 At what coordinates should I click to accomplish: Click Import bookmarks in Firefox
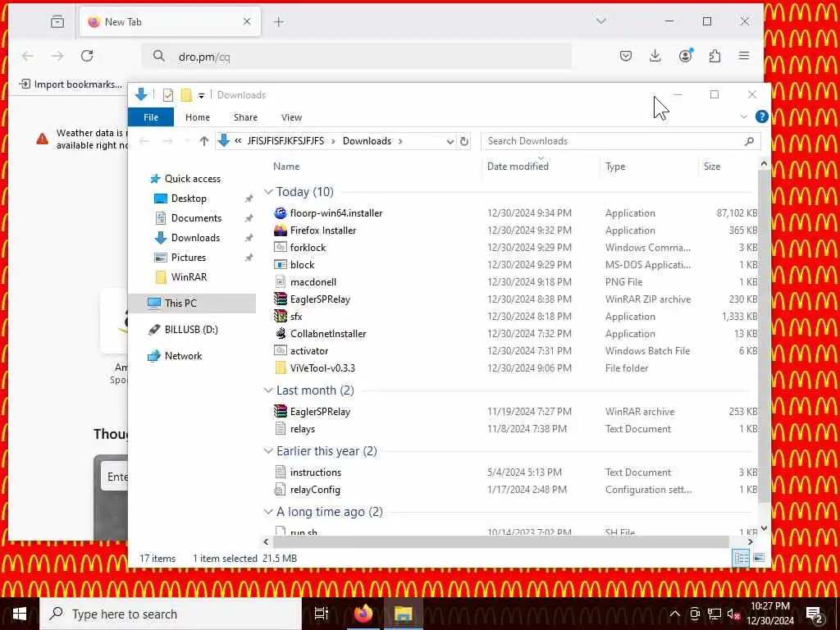[x=71, y=84]
